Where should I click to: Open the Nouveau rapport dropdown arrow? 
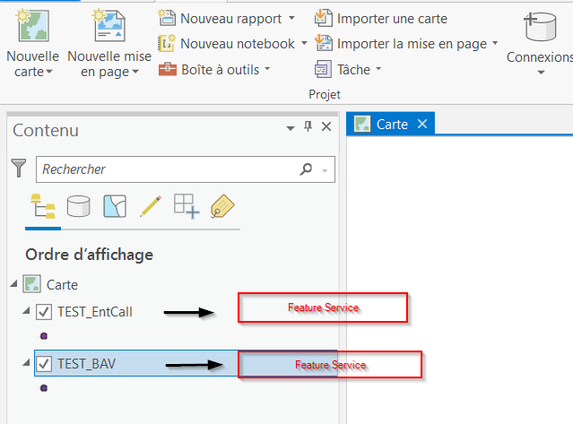pos(292,18)
